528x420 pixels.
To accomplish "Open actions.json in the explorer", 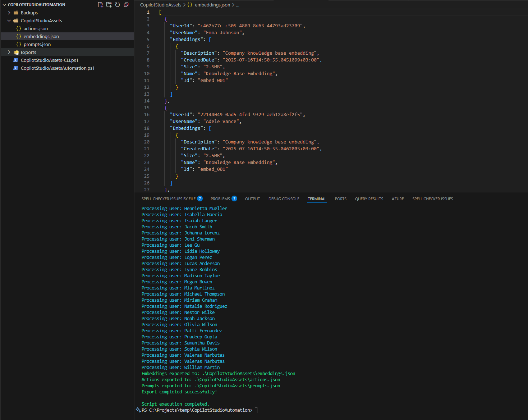I will pos(68,28).
